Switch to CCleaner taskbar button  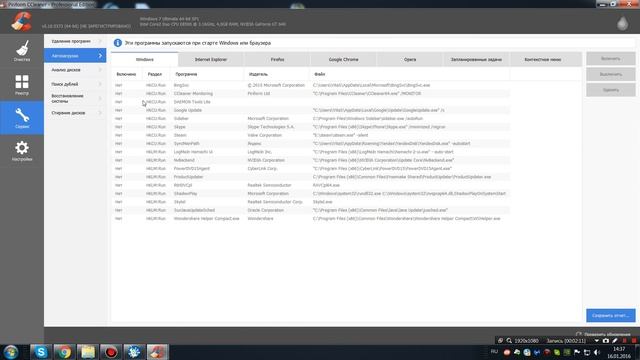click(157, 352)
